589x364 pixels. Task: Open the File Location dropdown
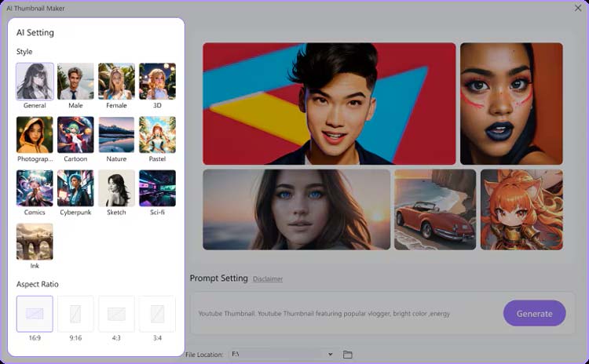(x=330, y=355)
